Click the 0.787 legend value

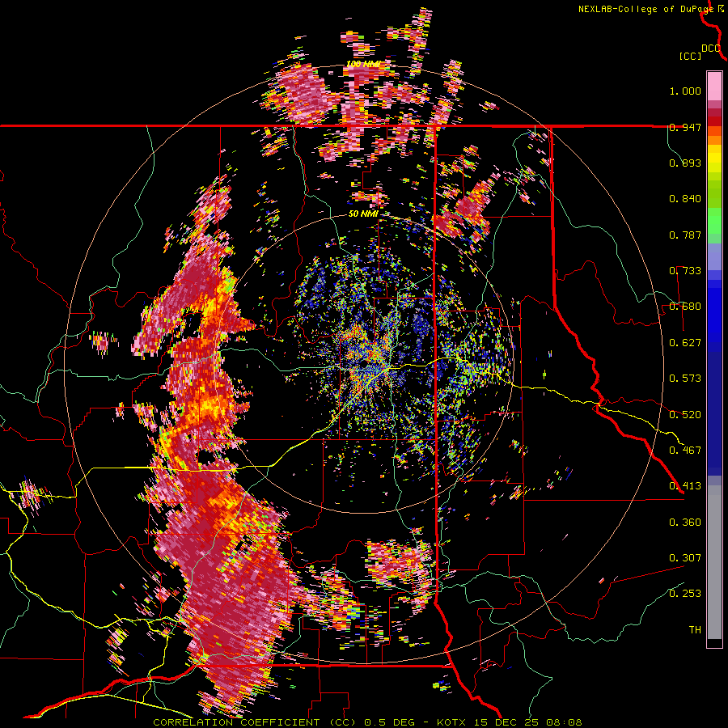[x=685, y=235]
